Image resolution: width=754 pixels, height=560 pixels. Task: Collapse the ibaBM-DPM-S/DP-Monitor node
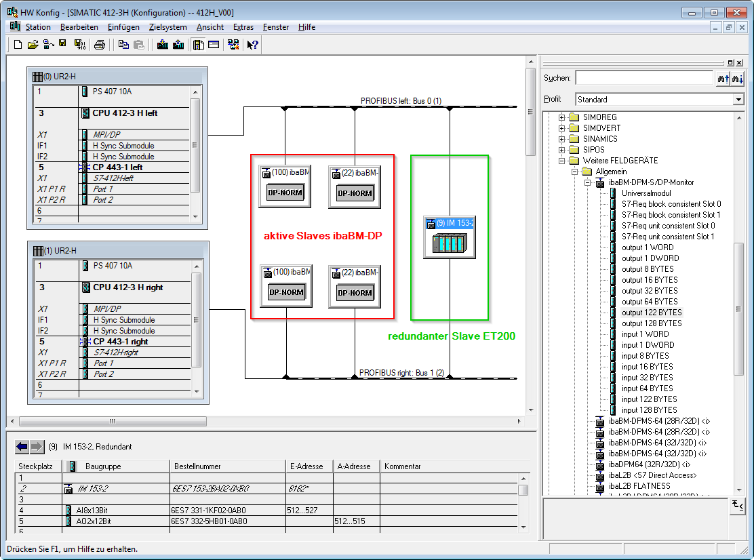point(587,182)
